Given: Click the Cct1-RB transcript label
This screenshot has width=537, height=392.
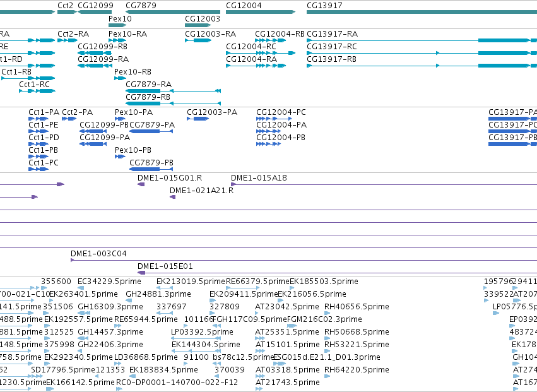Looking at the screenshot, I should [x=16, y=72].
